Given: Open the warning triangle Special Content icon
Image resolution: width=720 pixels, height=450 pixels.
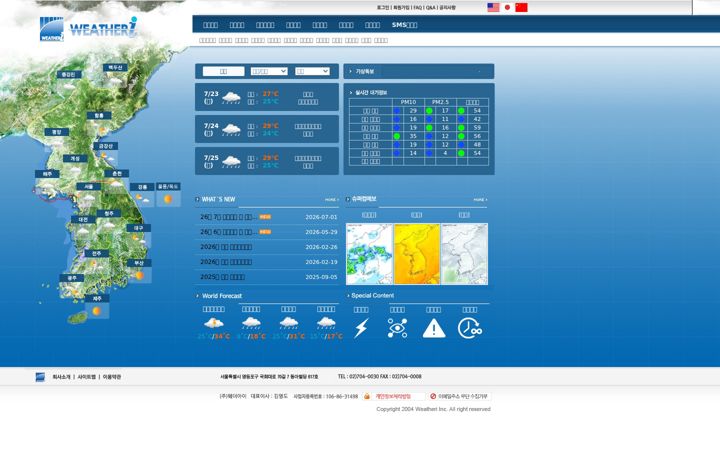Looking at the screenshot, I should 434,328.
